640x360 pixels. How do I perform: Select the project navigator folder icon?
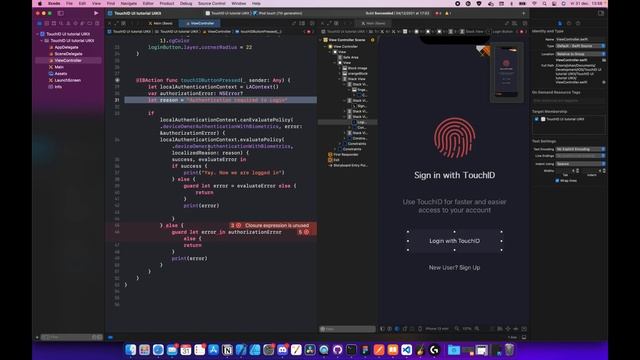pyautogui.click(x=40, y=23)
